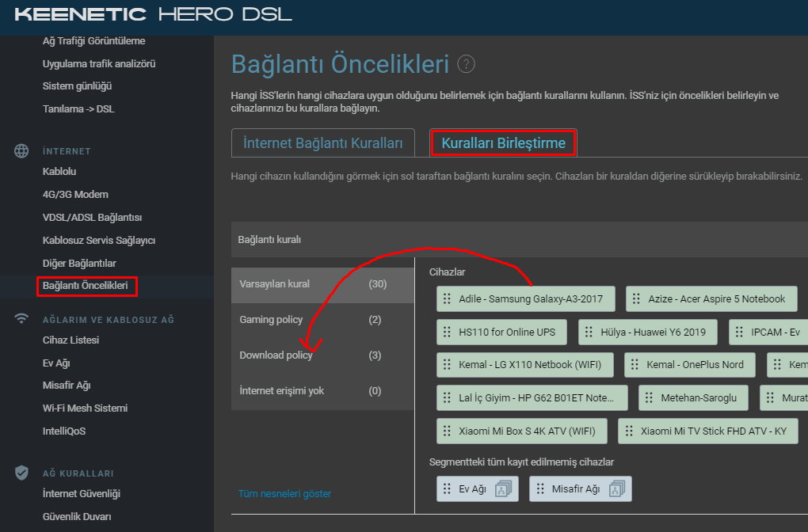
Task: Open Uygulama trafik analizörü page
Action: 99,64
